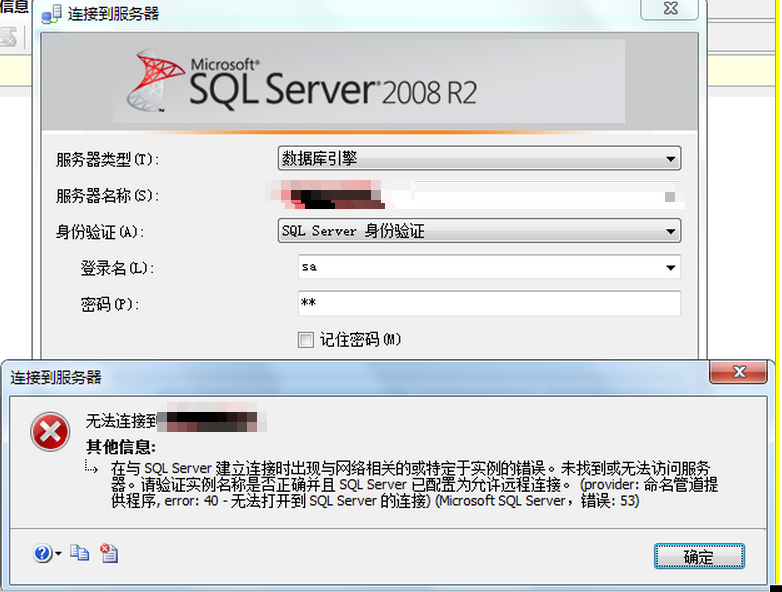Open the dropdown arrow beside the help icon

click(x=58, y=554)
